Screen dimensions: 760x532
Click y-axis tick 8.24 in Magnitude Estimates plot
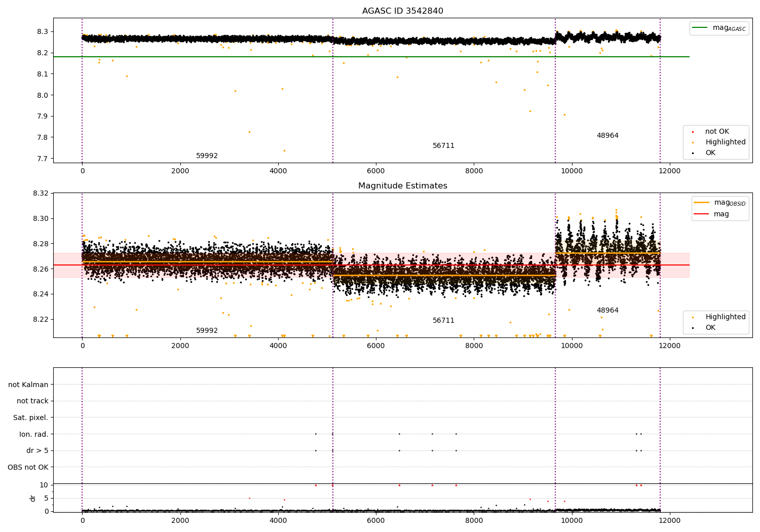(41, 294)
